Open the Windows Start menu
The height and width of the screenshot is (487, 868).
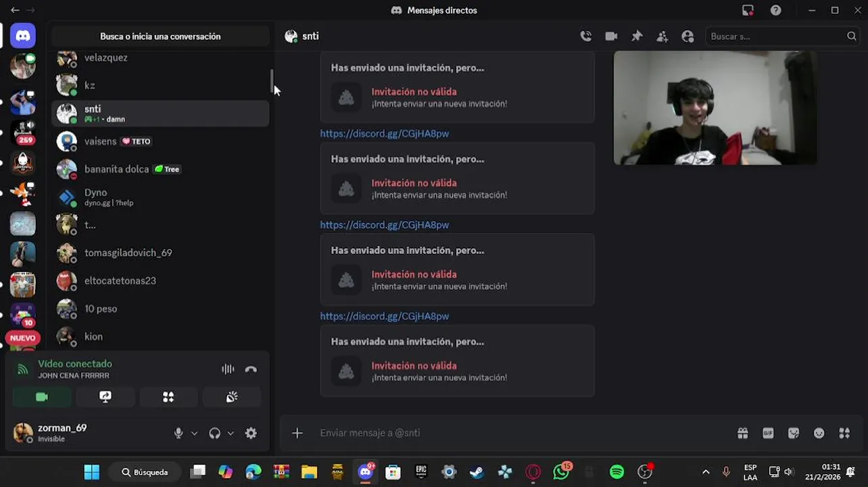pyautogui.click(x=92, y=472)
